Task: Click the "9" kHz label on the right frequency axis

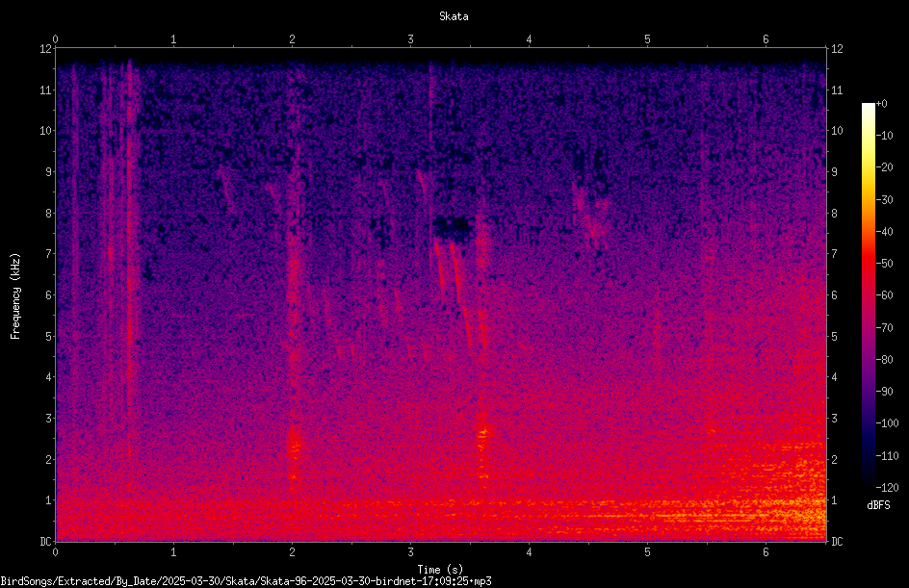Action: [x=834, y=172]
